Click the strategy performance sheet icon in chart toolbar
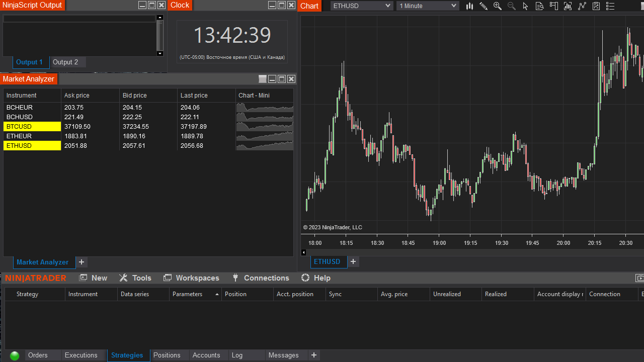The image size is (644, 362). click(x=596, y=6)
